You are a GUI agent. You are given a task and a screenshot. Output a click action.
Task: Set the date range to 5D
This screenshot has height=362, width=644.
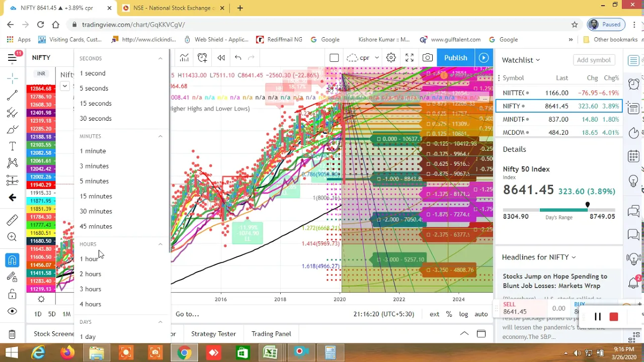point(52,314)
